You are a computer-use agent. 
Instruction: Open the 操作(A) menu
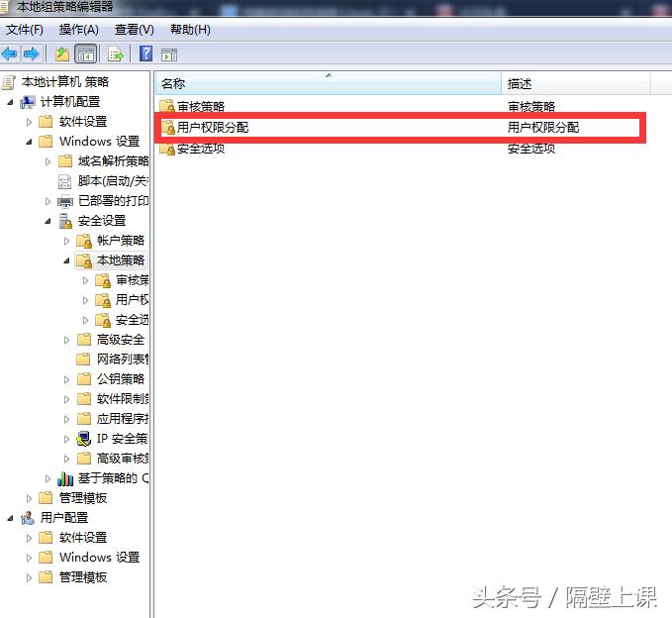78,30
